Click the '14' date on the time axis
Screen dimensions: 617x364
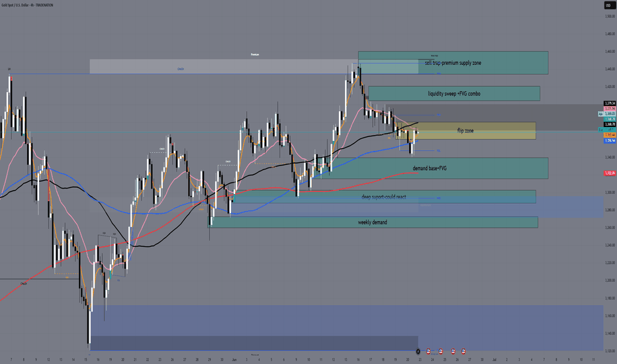pyautogui.click(x=73, y=359)
